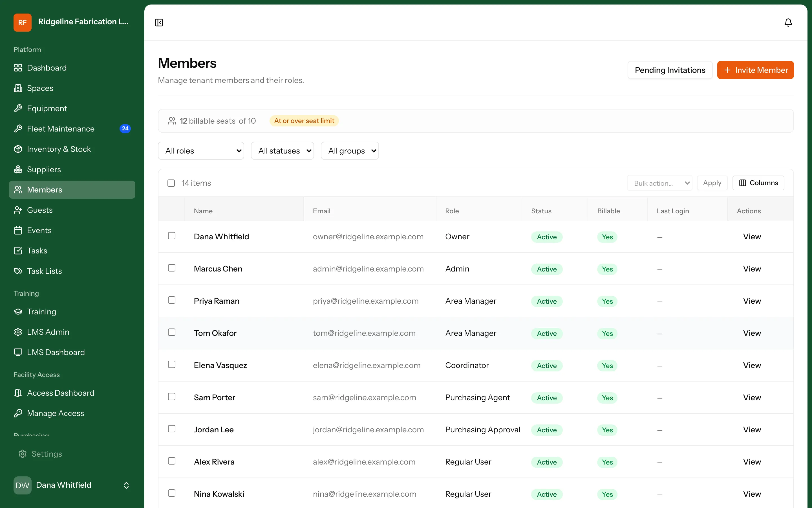Go to Fleet Maintenance page
Viewport: 812px width, 508px height.
point(72,129)
